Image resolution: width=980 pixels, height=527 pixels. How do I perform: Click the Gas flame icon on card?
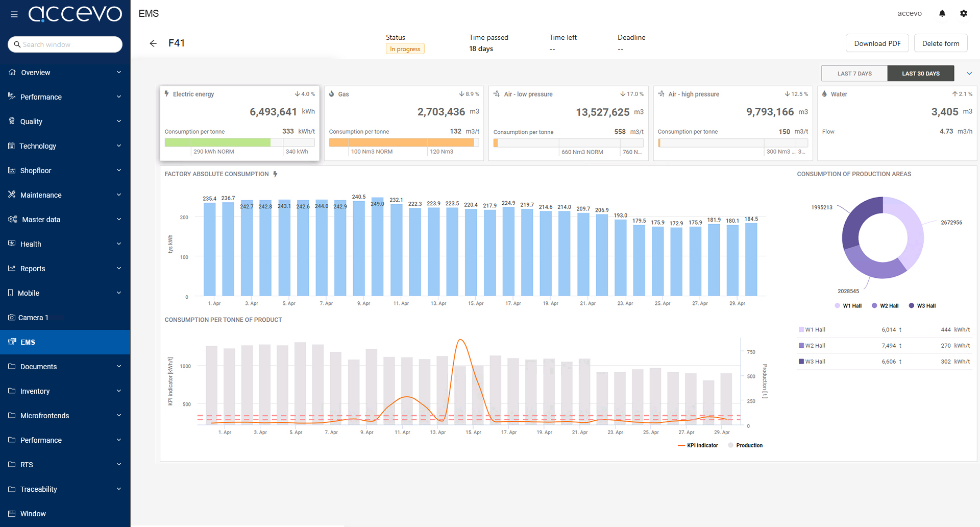point(332,94)
